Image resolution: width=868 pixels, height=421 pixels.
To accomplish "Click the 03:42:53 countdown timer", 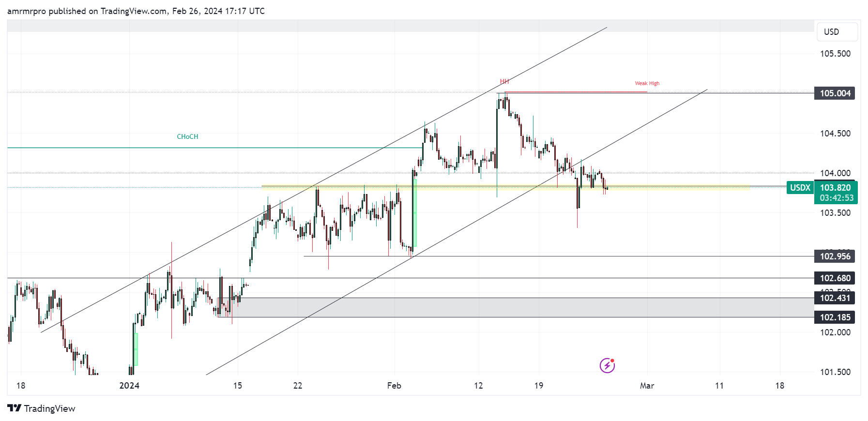I will coord(836,198).
